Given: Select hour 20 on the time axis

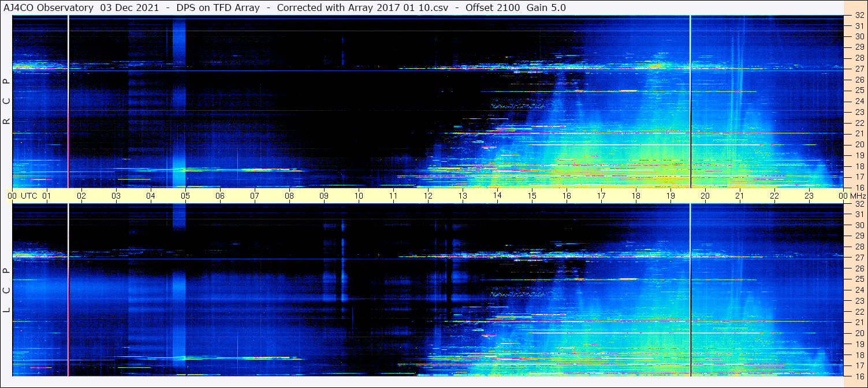Looking at the screenshot, I should tap(705, 196).
